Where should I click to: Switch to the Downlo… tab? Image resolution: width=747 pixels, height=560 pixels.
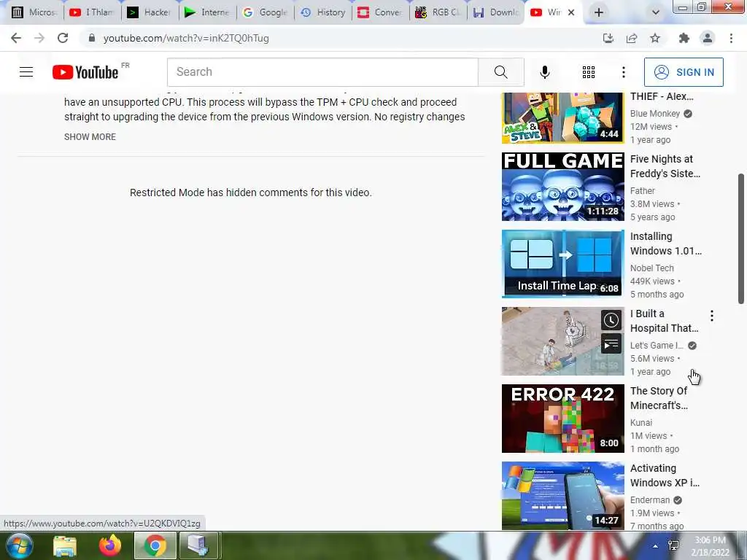[x=496, y=12]
